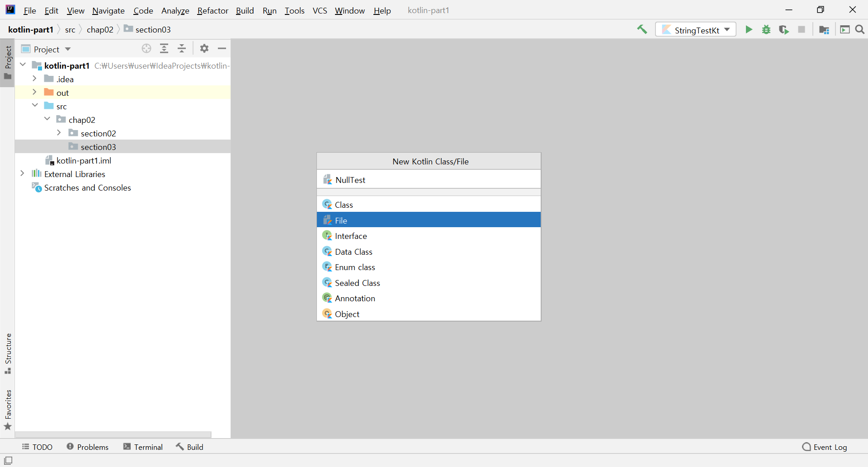The height and width of the screenshot is (467, 868).
Task: Open the Help menu
Action: pos(382,10)
